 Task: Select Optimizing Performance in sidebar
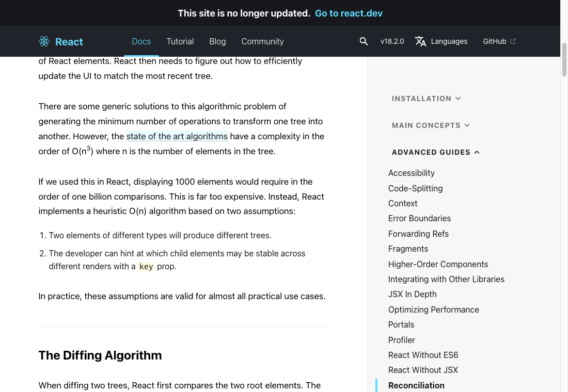[x=434, y=309]
